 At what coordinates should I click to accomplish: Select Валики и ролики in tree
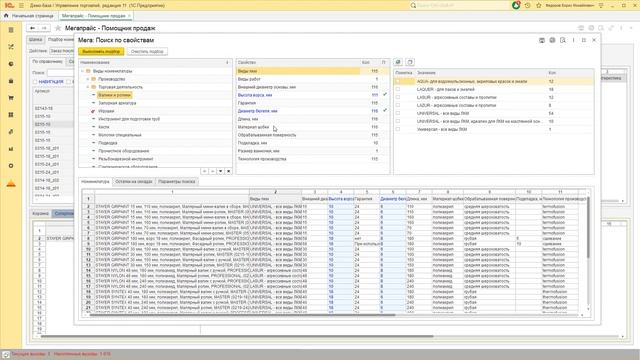114,95
